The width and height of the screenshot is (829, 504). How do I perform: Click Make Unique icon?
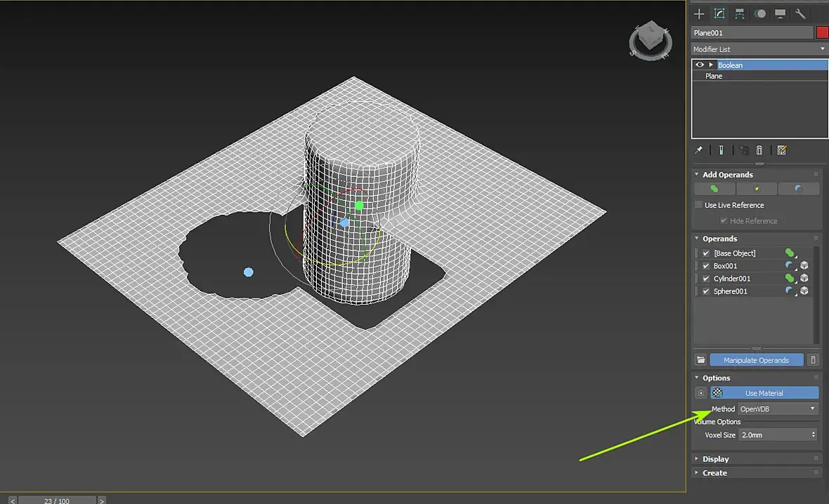744,150
